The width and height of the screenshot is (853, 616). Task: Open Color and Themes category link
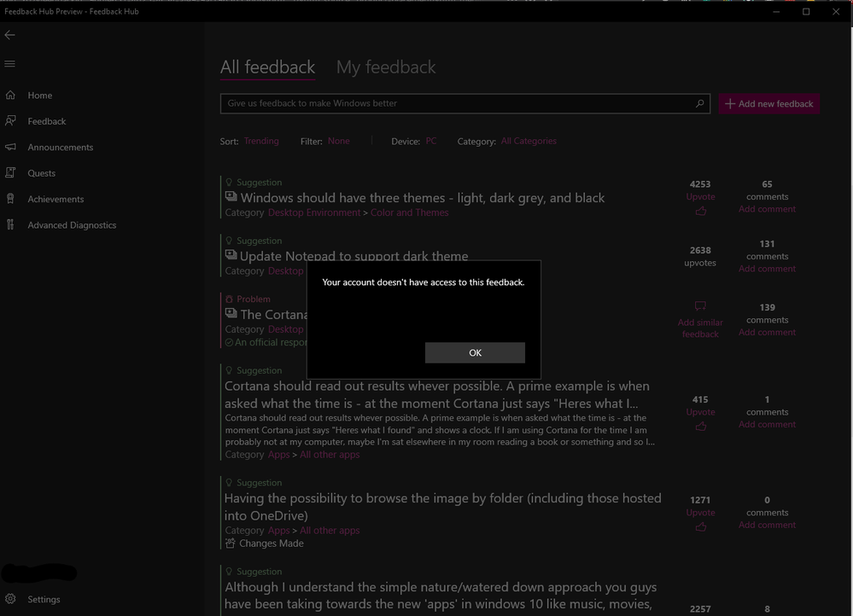tap(409, 212)
